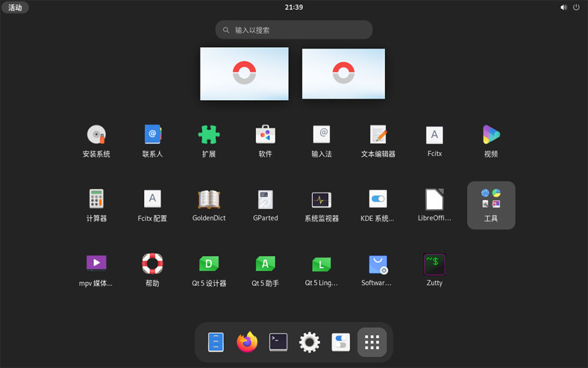The width and height of the screenshot is (588, 368).
Task: Open the GoldenDict dictionary app
Action: (x=209, y=205)
